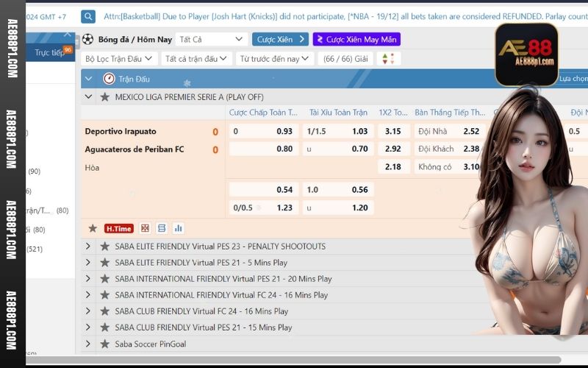588x368 pixels.
Task: Expand SABA ELITE FRIENDLY Penalty Shootouts row
Action: click(88, 246)
